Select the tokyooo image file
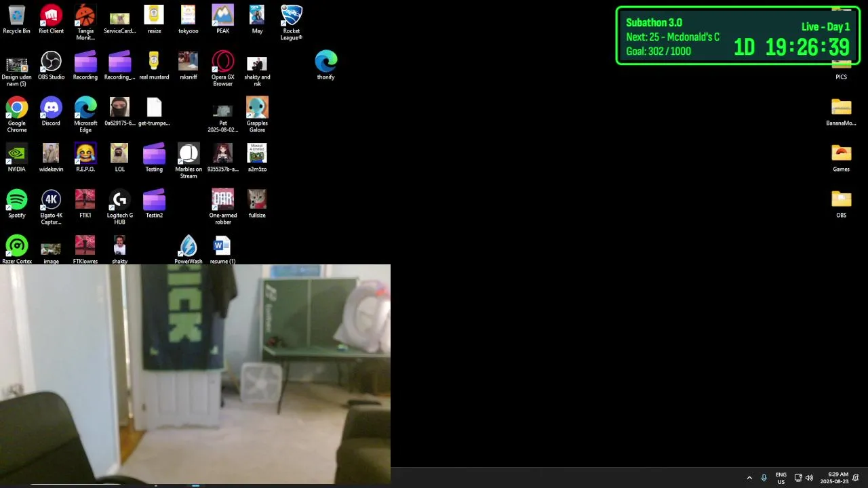The image size is (868, 488). tap(189, 20)
